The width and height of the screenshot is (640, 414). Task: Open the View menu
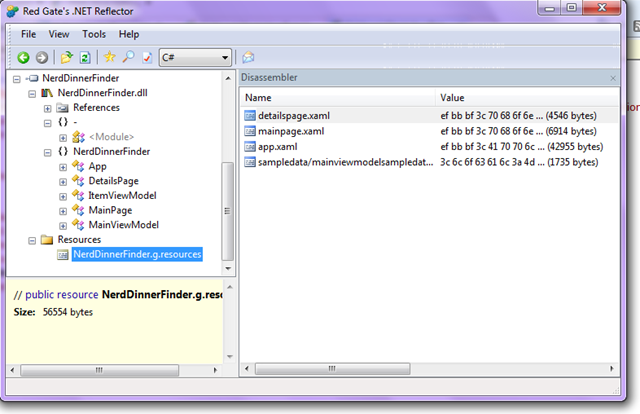pyautogui.click(x=59, y=34)
